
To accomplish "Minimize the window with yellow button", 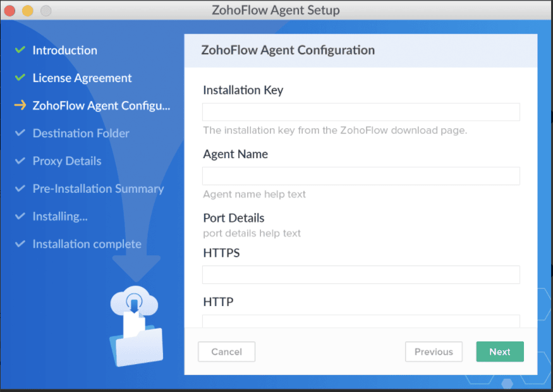I will [27, 11].
